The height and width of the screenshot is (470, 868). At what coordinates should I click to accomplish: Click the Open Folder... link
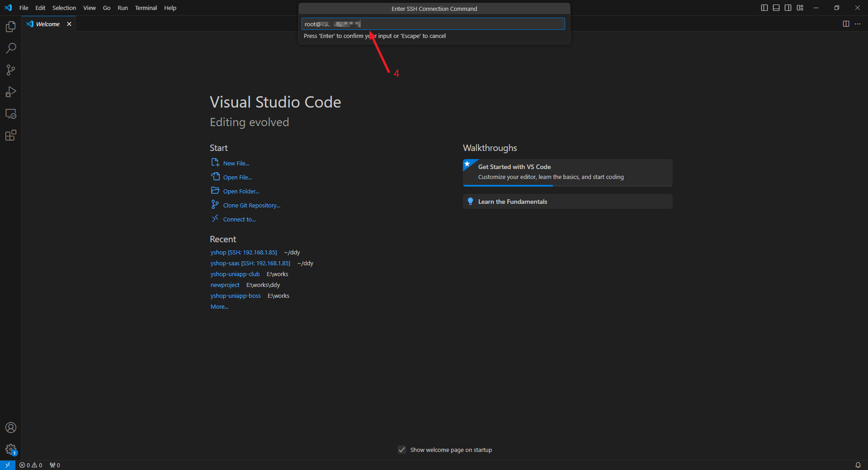[x=241, y=191]
